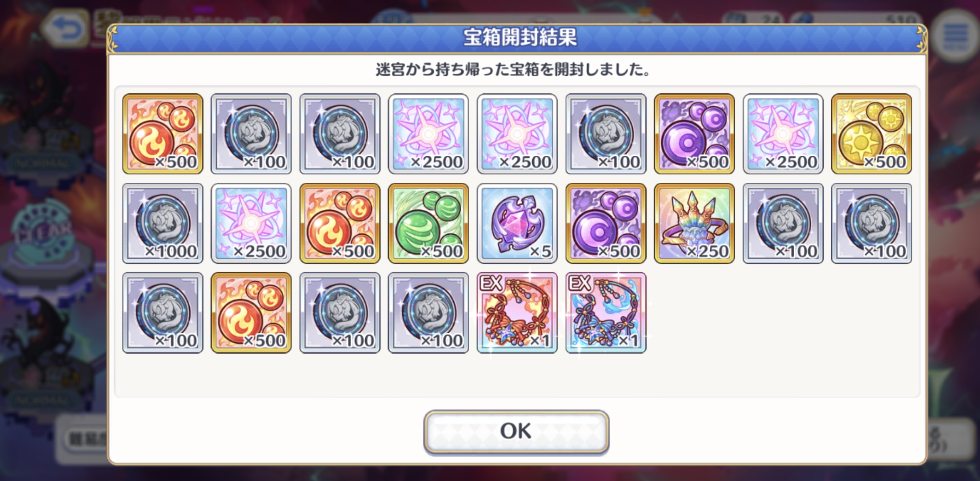The height and width of the screenshot is (481, 980).
Task: Select the rainbow crown x250 item
Action: click(x=694, y=223)
